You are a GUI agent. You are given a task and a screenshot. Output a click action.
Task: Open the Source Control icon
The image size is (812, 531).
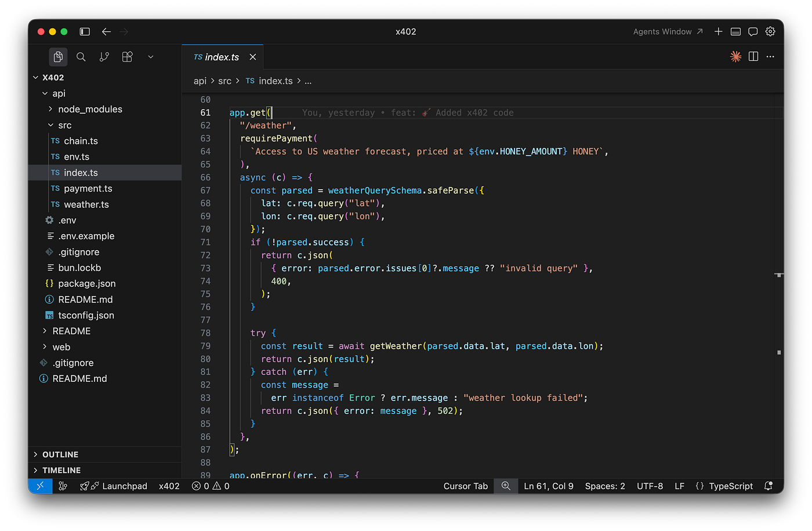click(104, 57)
